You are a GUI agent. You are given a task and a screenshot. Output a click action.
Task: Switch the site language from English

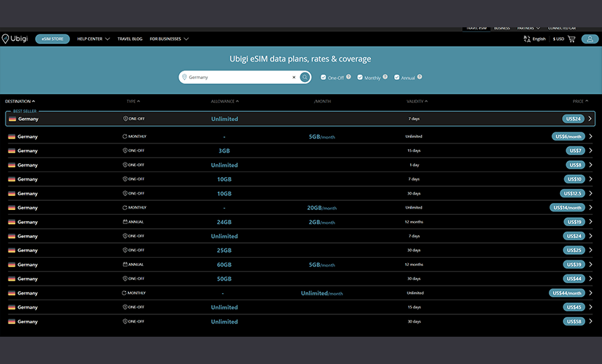pyautogui.click(x=539, y=38)
